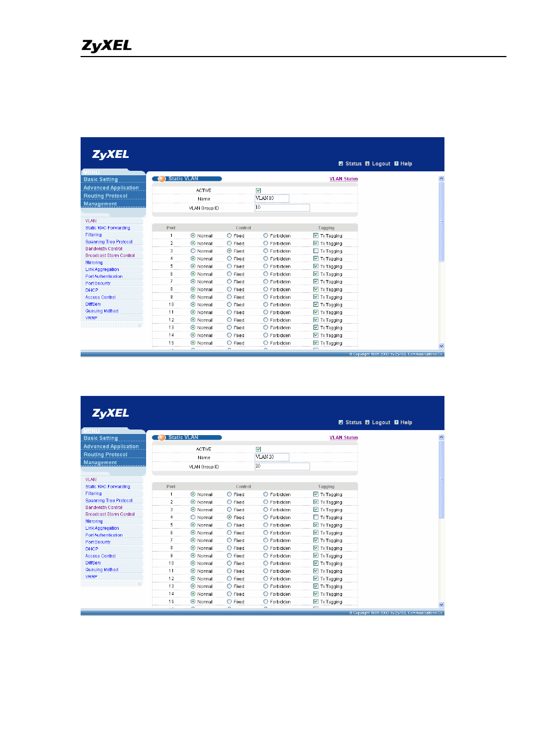This screenshot has height=756, width=534.
Task: Click the Help icon in VLAN10 screenshot
Action: click(396, 164)
